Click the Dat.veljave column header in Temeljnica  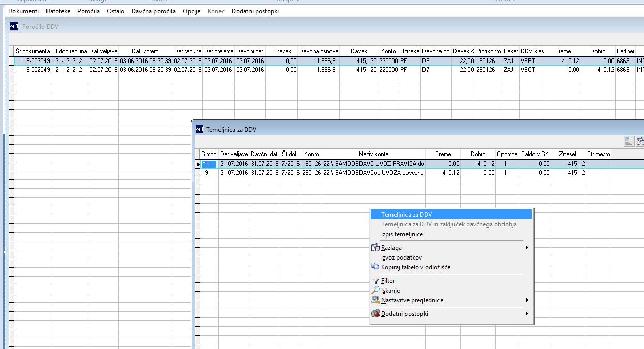point(234,154)
